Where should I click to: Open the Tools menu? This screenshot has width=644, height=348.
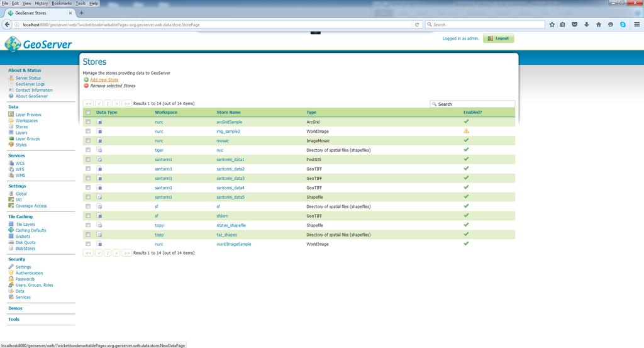coord(80,3)
